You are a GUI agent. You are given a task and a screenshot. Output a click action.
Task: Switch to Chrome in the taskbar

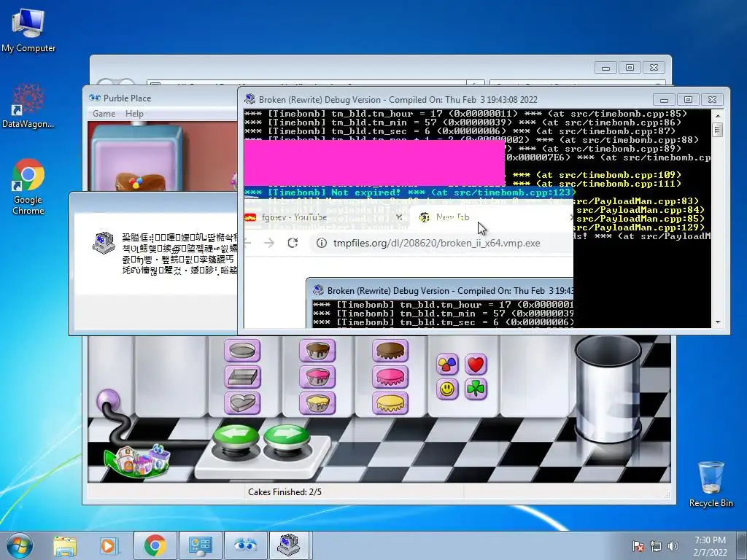155,545
